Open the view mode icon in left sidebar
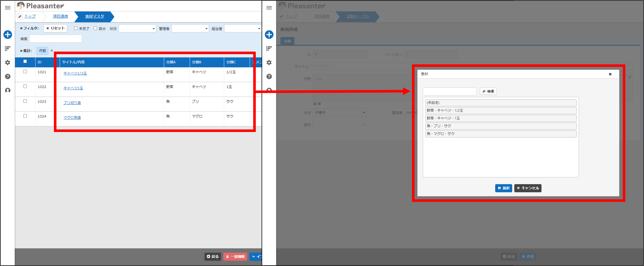Viewport: 644px width, 266px height. (8, 48)
